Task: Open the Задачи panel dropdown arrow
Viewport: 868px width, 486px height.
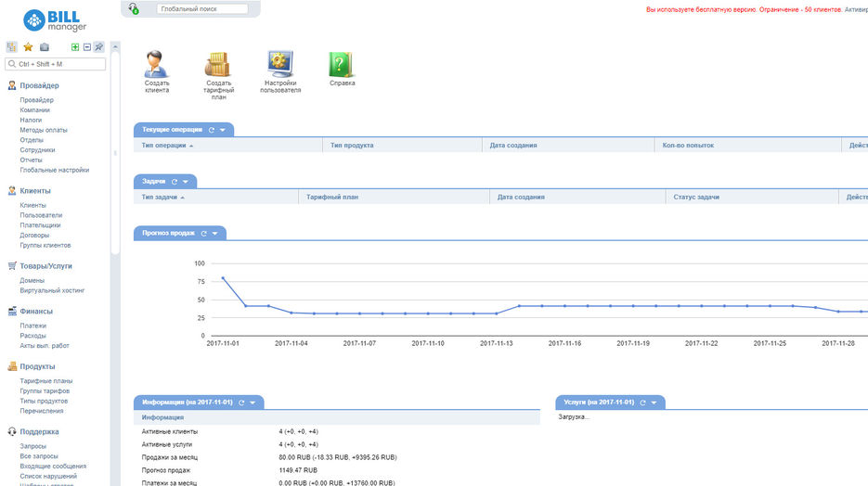Action: (x=186, y=182)
